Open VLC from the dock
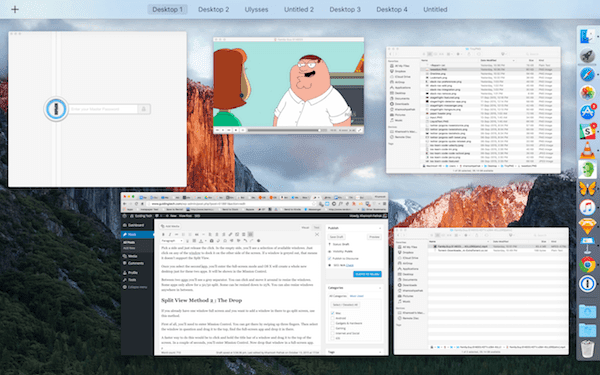The height and width of the screenshot is (375, 600). click(x=587, y=150)
